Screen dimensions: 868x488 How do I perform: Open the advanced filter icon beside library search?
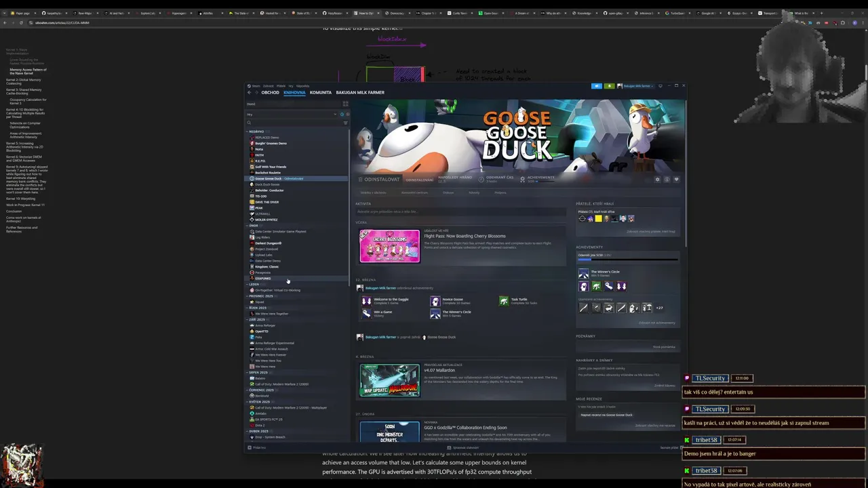click(x=345, y=123)
